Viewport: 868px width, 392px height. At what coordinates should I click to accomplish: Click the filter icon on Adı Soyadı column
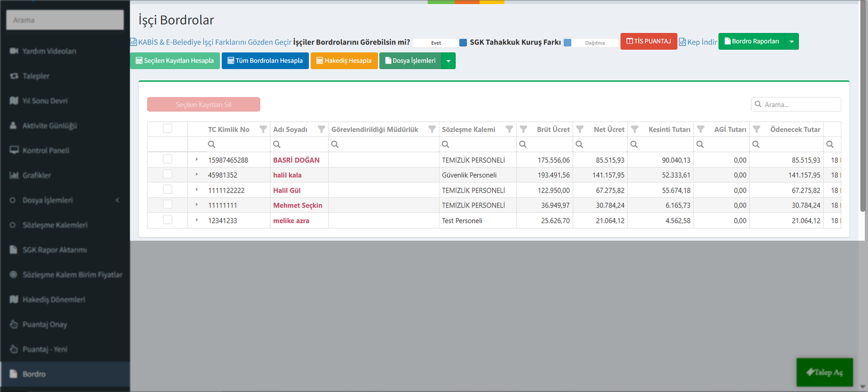[x=321, y=129]
